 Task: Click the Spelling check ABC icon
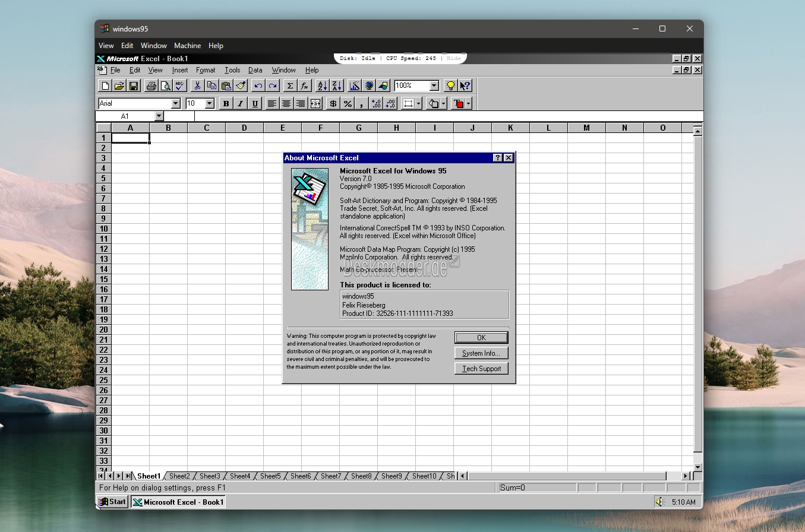[180, 85]
